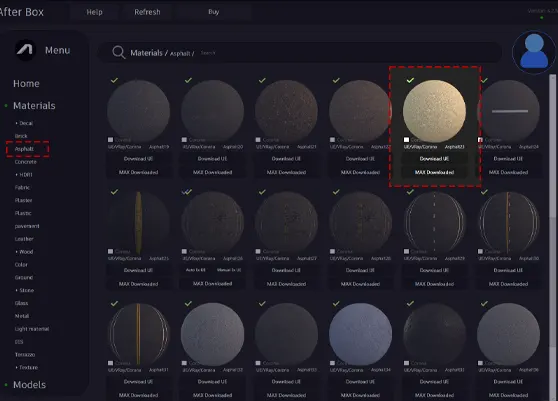Image resolution: width=558 pixels, height=401 pixels.
Task: Open the Asphalt31 double-yellow-line sphere thumbnail
Action: click(138, 334)
